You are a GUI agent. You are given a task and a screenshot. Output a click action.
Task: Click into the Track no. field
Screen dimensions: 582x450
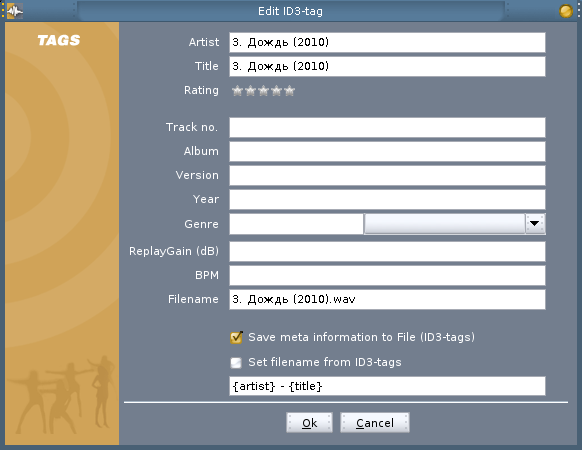(x=387, y=127)
